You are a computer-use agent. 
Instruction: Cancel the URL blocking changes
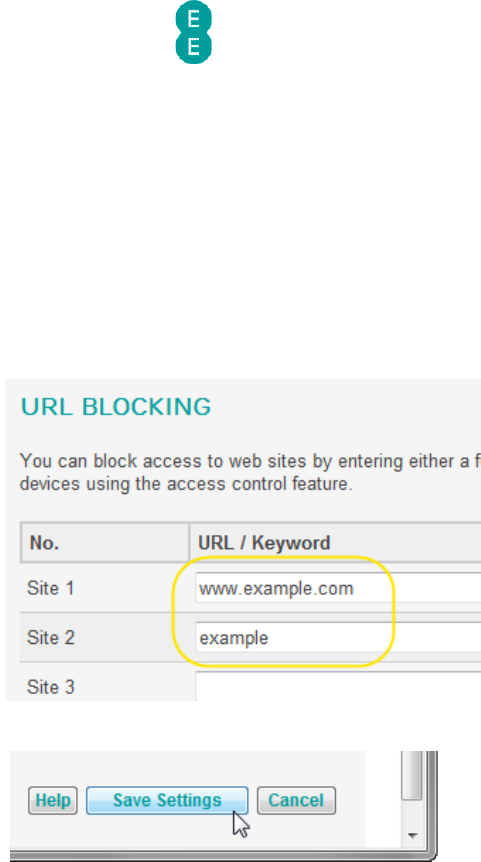click(296, 800)
